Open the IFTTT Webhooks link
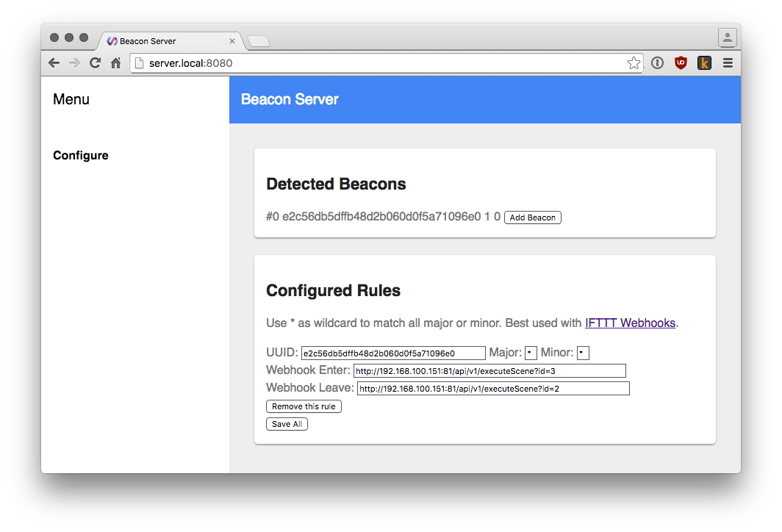 tap(630, 323)
